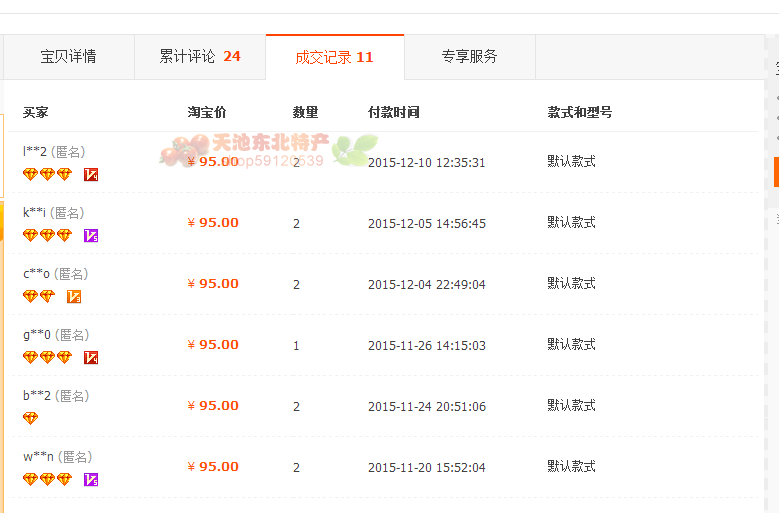Click the purple VIP badge beside buyer w**n
The width and height of the screenshot is (779, 513).
pyautogui.click(x=91, y=480)
